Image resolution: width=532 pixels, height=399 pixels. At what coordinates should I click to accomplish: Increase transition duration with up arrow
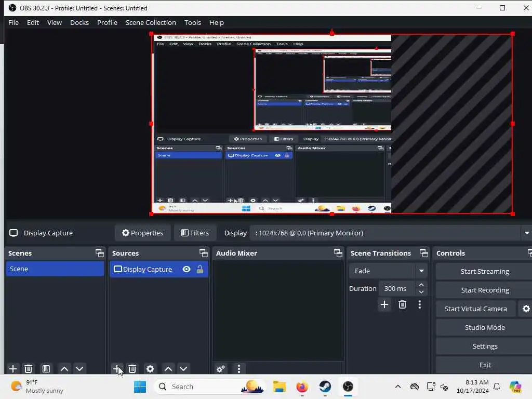tap(421, 285)
